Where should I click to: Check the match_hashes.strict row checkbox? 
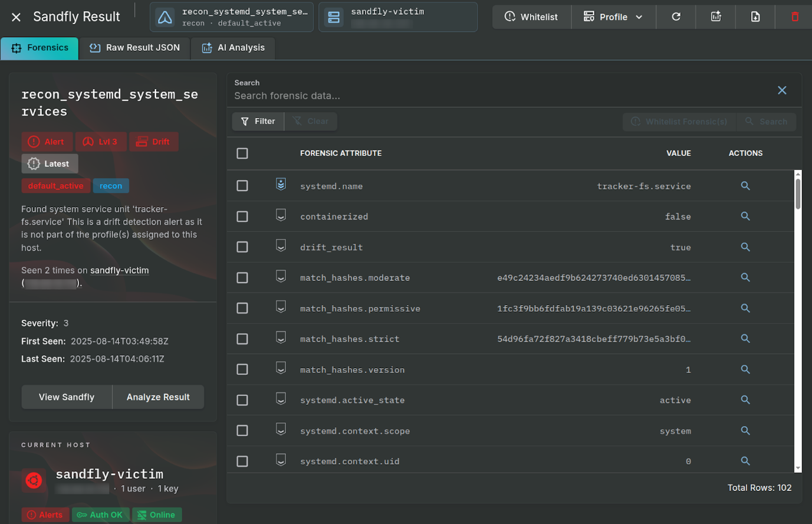pos(242,339)
